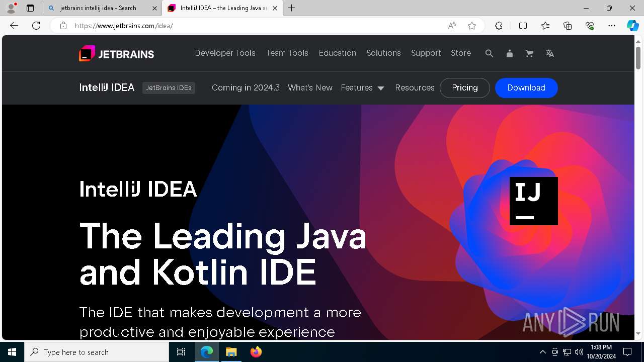Activate Read aloud icon in address bar
Image resolution: width=644 pixels, height=362 pixels.
tap(452, 26)
